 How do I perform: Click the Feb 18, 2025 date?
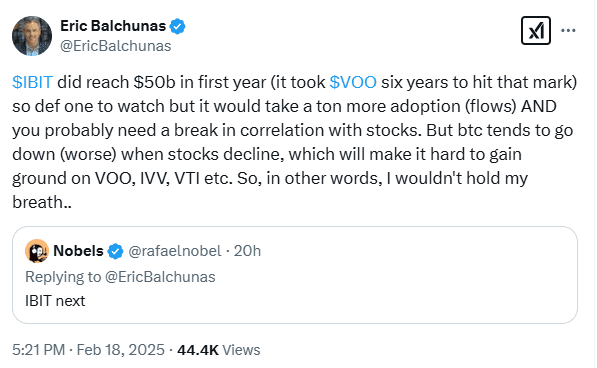121,350
